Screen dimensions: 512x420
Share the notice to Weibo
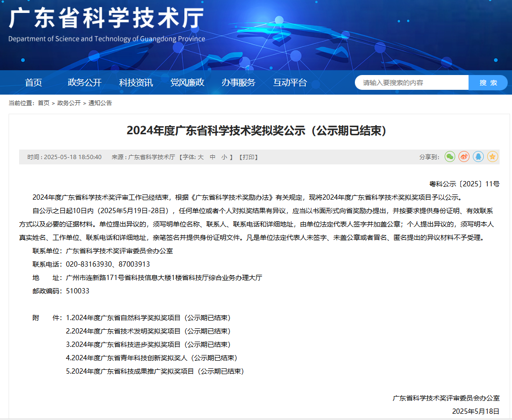464,157
